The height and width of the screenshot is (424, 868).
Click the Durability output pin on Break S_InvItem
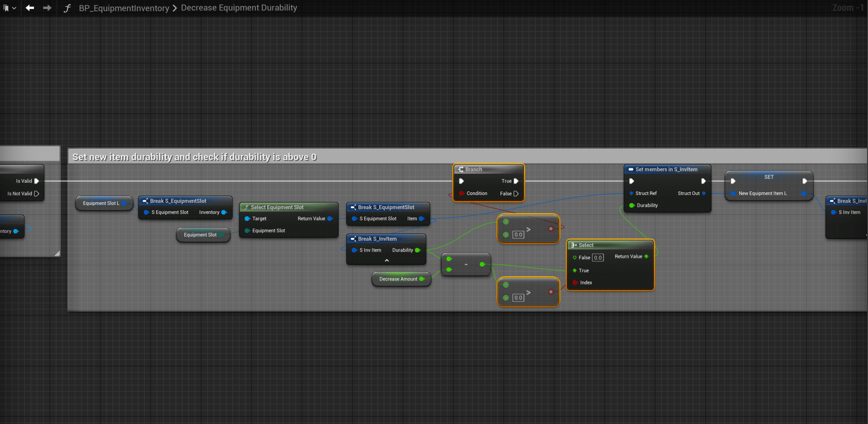tap(417, 250)
